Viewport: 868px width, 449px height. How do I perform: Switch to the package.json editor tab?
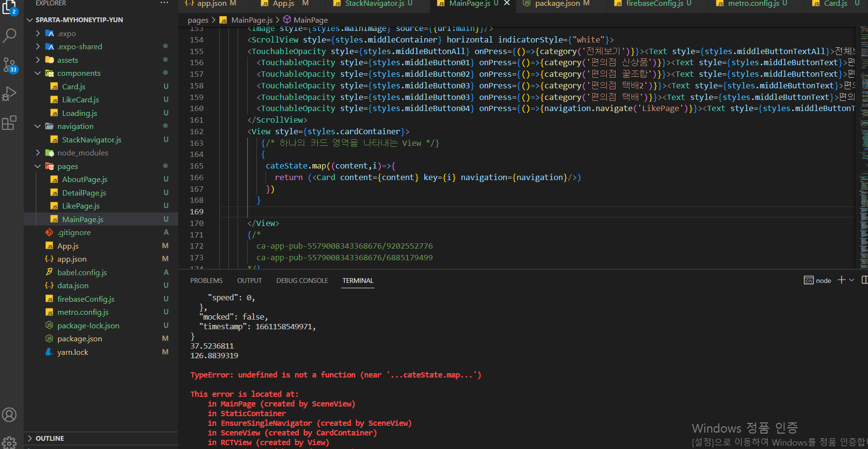pyautogui.click(x=557, y=3)
